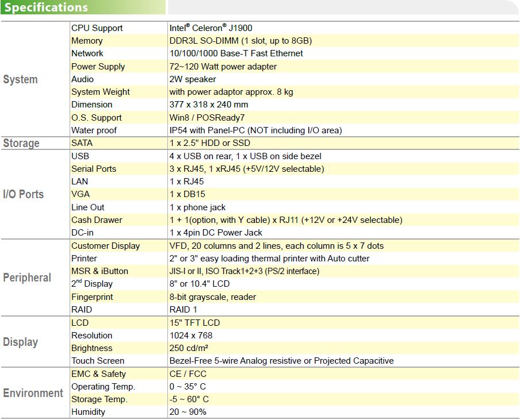Select DDR3L SO-DIMM memory value

click(x=240, y=41)
